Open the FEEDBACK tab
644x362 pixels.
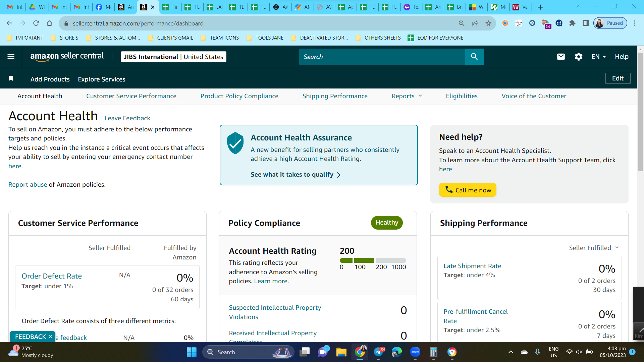pos(30,337)
